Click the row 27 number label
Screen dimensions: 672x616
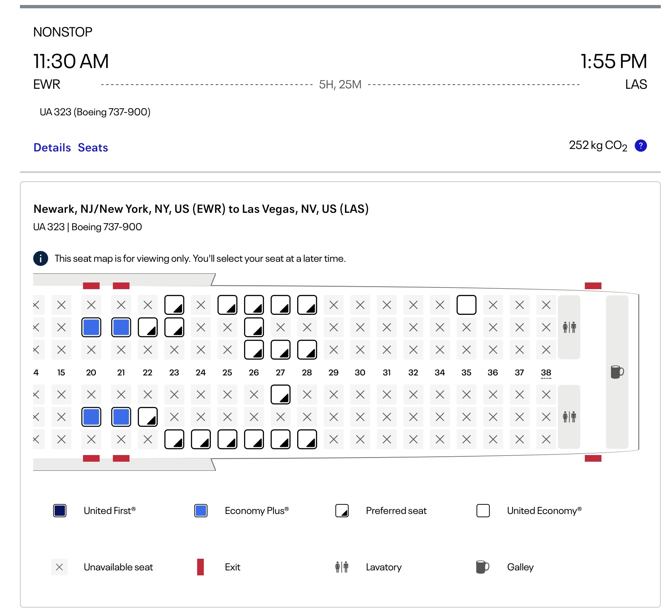[x=281, y=373]
